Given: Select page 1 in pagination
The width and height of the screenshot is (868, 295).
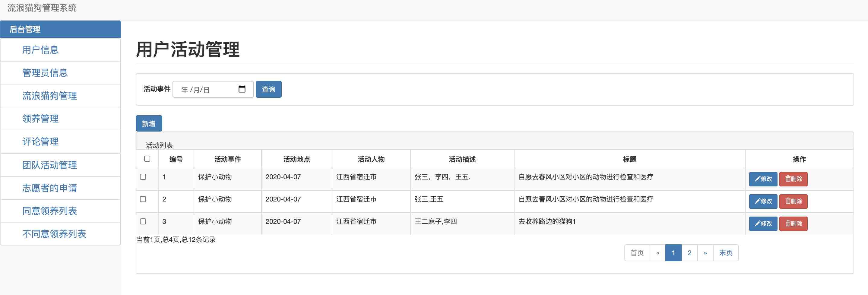Looking at the screenshot, I should 673,253.
